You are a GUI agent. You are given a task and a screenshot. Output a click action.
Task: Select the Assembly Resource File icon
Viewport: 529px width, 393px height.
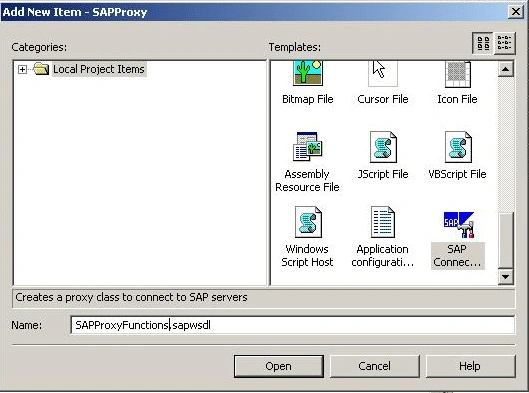click(x=308, y=147)
